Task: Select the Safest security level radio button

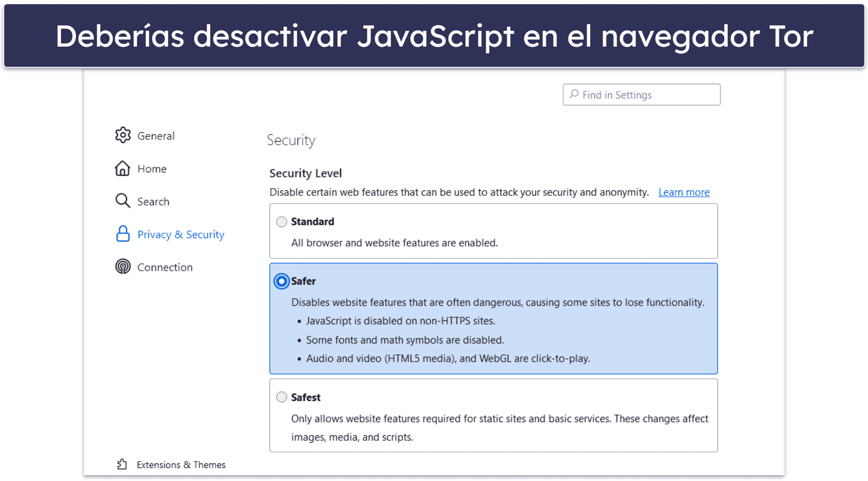Action: point(282,397)
